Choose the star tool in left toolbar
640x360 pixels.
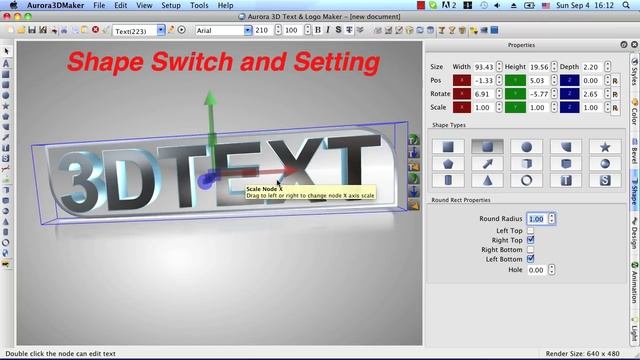6,106
